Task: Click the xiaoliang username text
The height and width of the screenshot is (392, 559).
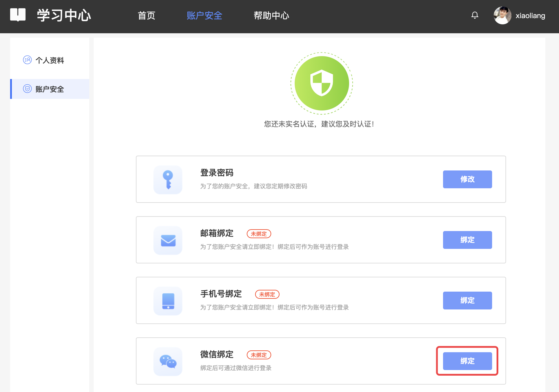Action: (x=530, y=16)
